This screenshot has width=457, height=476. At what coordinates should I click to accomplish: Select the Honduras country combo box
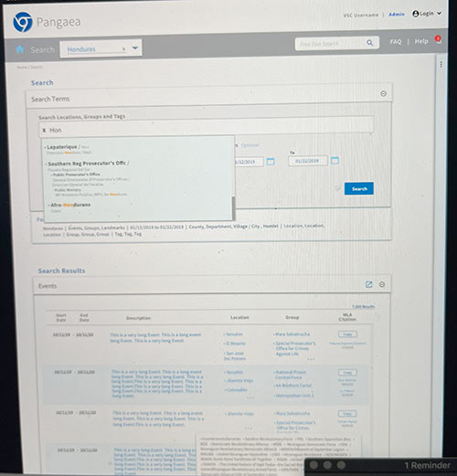[101, 48]
